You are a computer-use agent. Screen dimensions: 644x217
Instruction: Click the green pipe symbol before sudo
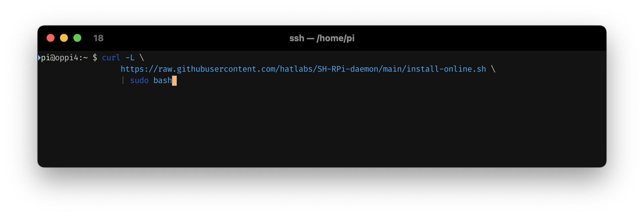point(123,81)
